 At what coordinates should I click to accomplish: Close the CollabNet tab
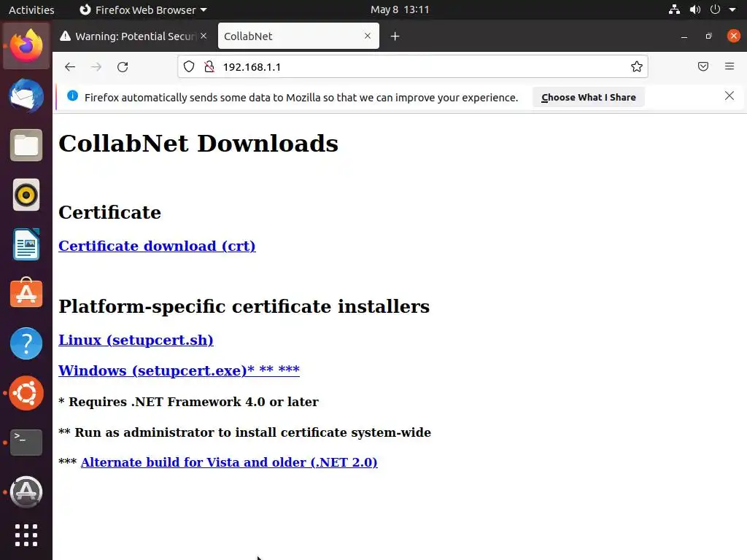click(368, 36)
